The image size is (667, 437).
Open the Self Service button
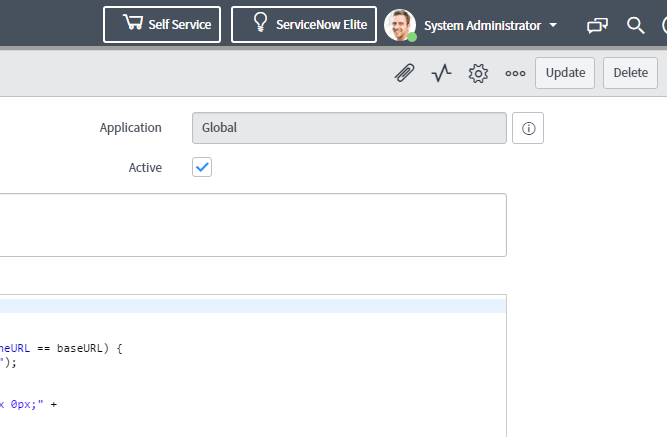pyautogui.click(x=162, y=24)
